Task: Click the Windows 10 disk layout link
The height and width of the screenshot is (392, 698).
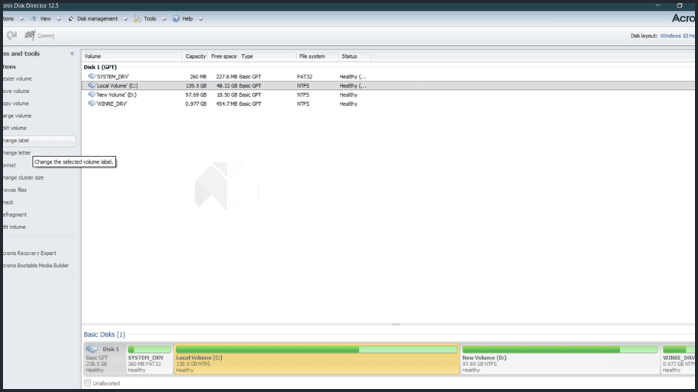Action: 677,36
